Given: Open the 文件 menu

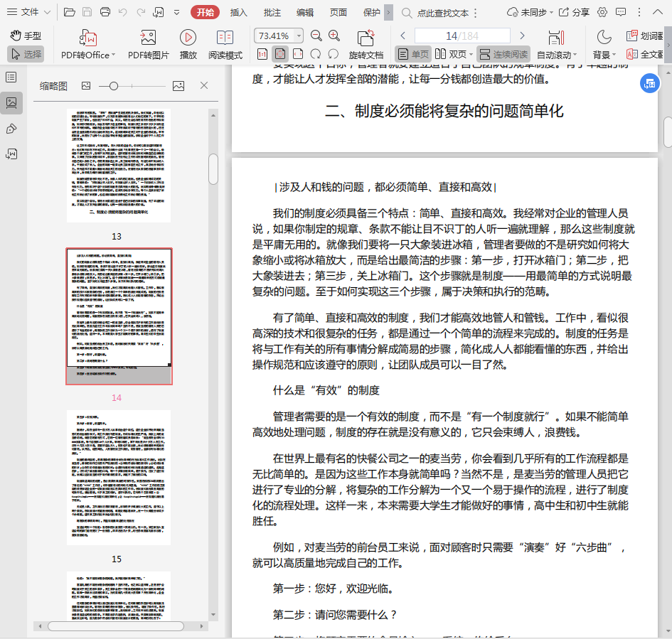Looking at the screenshot, I should pos(28,12).
